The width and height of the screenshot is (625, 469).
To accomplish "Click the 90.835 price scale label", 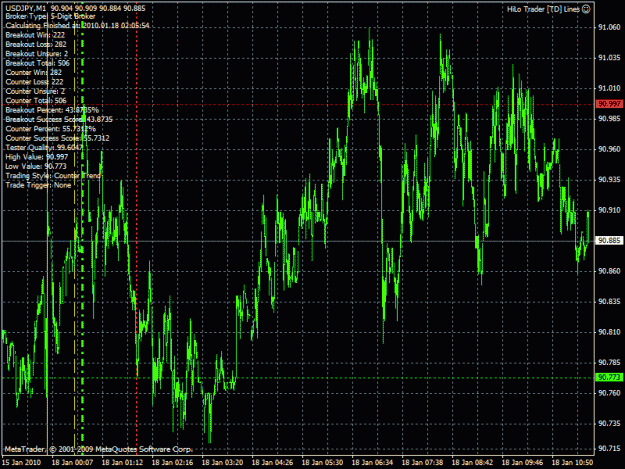I will pos(609,301).
